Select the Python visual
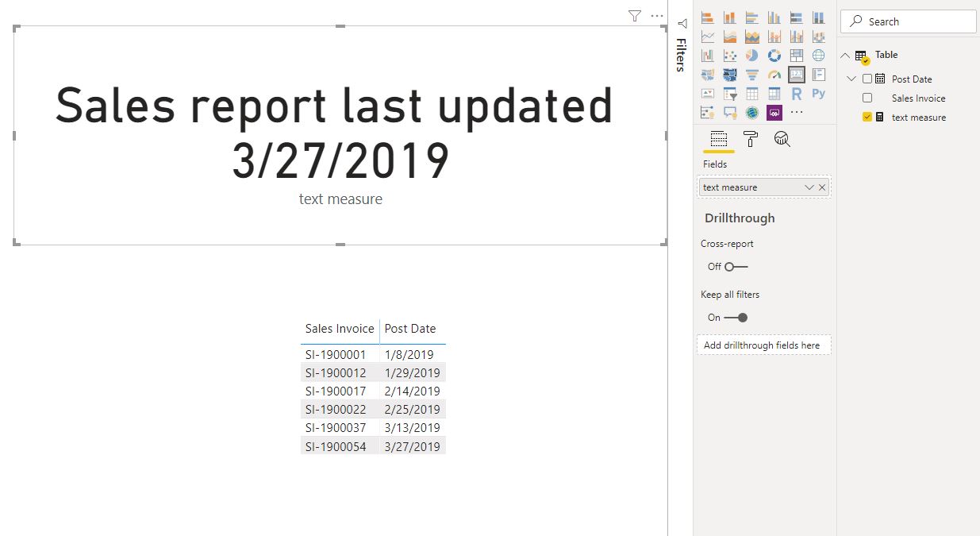Screen dimensions: 980x536 (819, 94)
